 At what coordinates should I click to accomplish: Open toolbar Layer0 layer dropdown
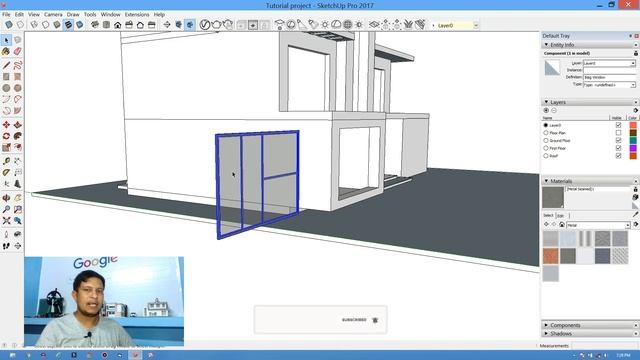coord(476,25)
